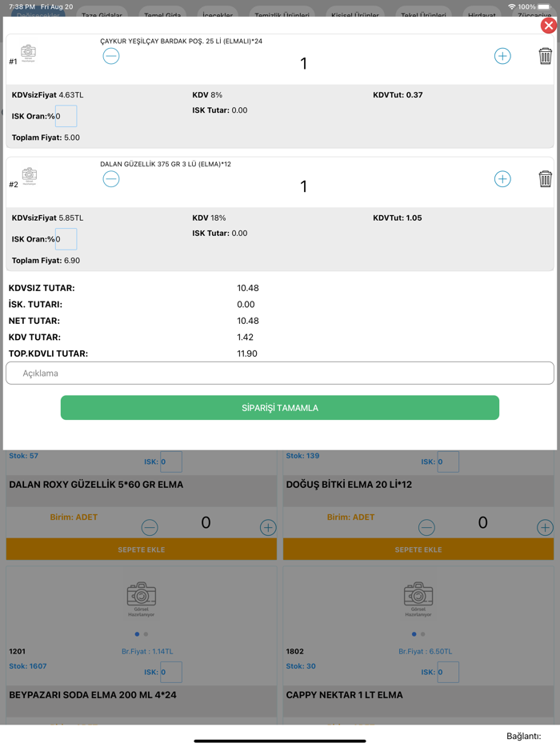Tap minus for DOĞUŞ BİTKİ ELMA product
This screenshot has height=747, width=560.
click(x=426, y=527)
